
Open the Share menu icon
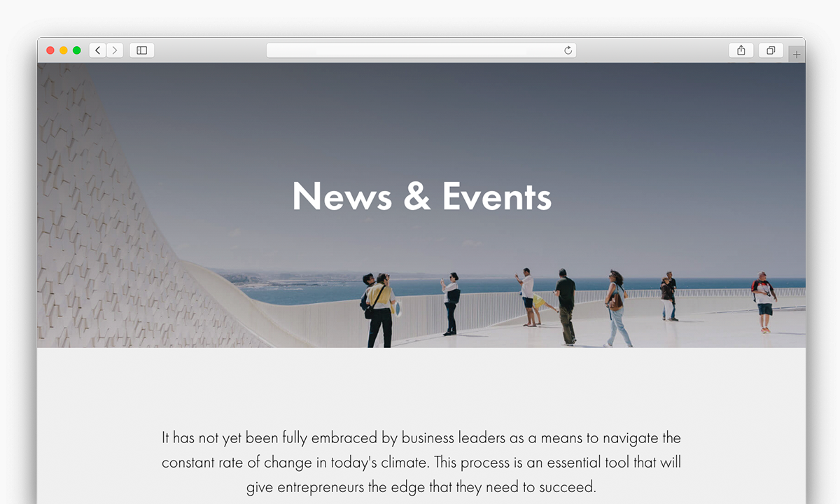[741, 50]
